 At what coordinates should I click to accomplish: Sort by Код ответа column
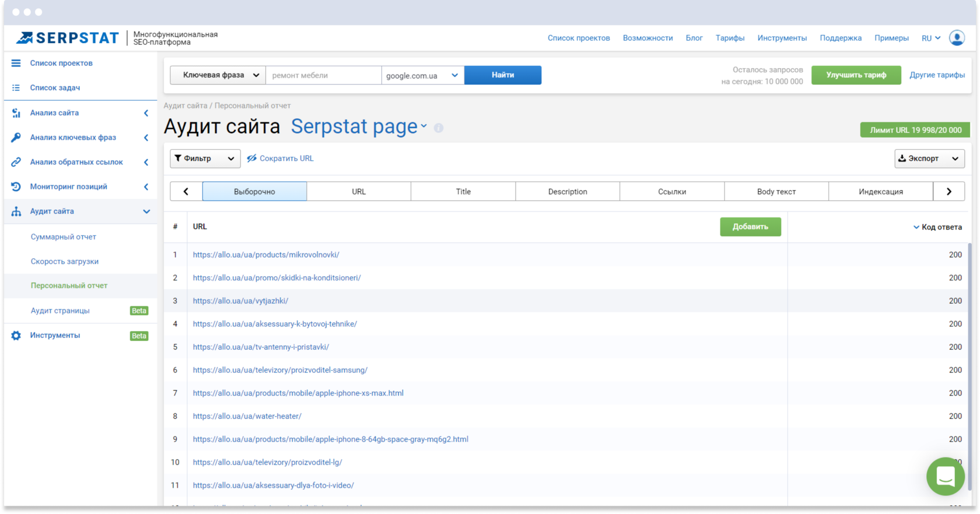(x=937, y=227)
